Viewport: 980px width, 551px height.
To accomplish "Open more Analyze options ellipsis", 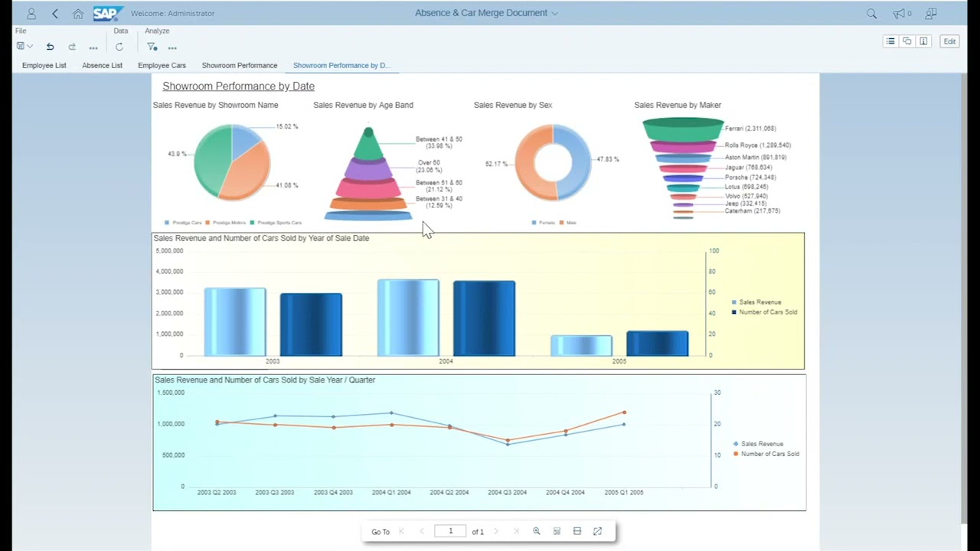I will [x=172, y=47].
